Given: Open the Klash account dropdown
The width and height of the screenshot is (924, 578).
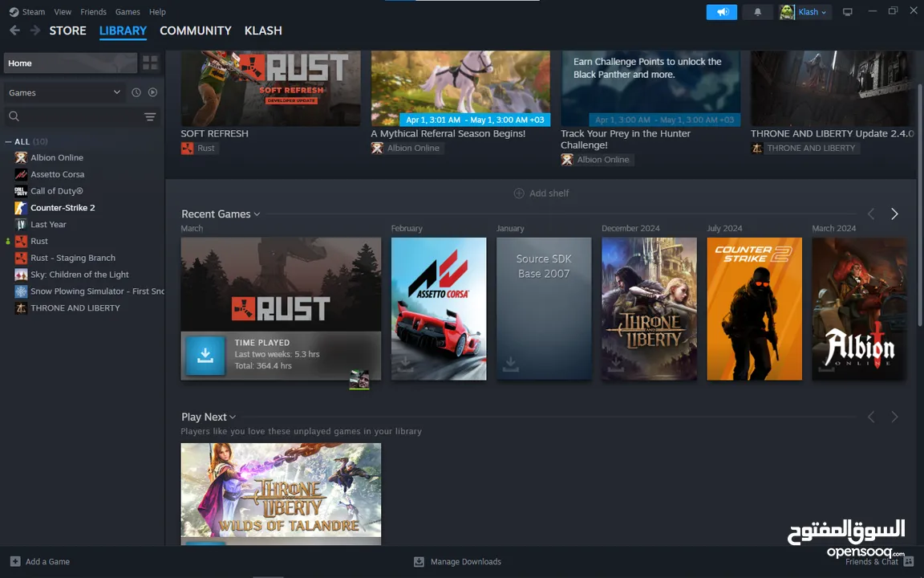Looking at the screenshot, I should (815, 12).
